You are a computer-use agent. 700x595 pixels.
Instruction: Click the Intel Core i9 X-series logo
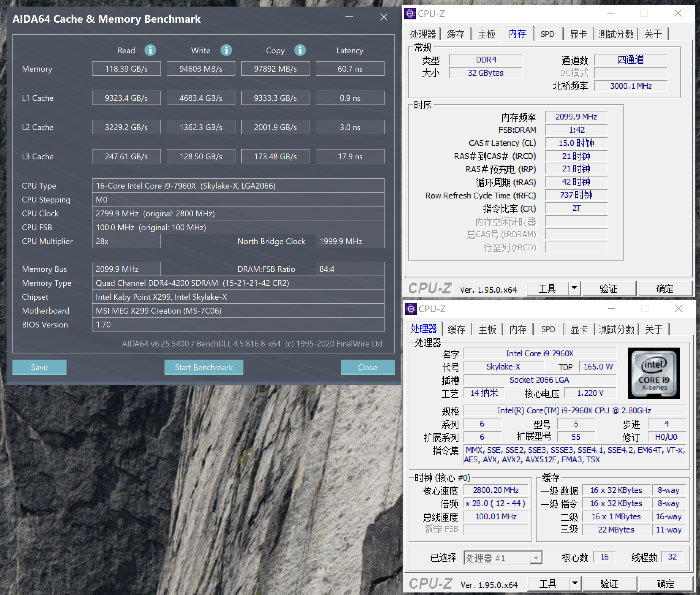coord(654,373)
